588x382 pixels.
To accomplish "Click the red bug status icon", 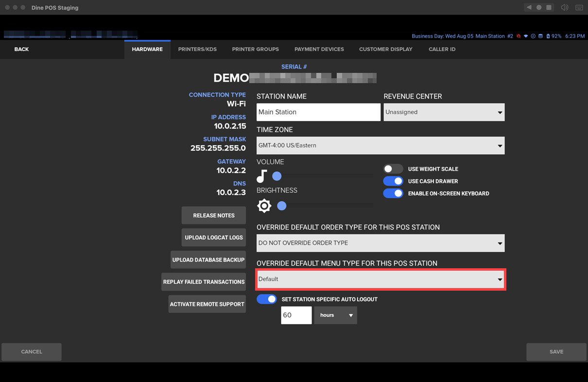I will [x=519, y=36].
